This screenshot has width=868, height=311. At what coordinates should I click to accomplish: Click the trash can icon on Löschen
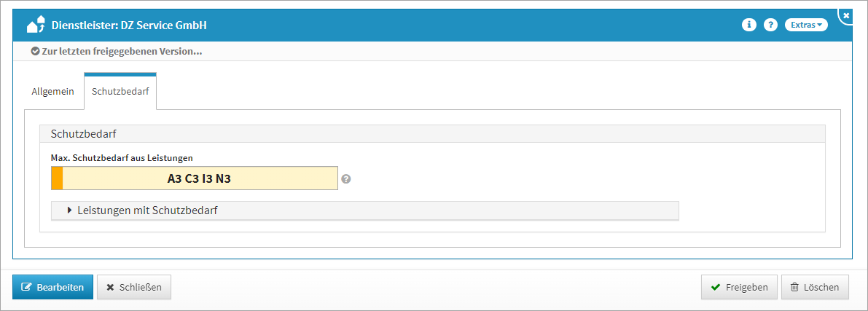point(794,288)
